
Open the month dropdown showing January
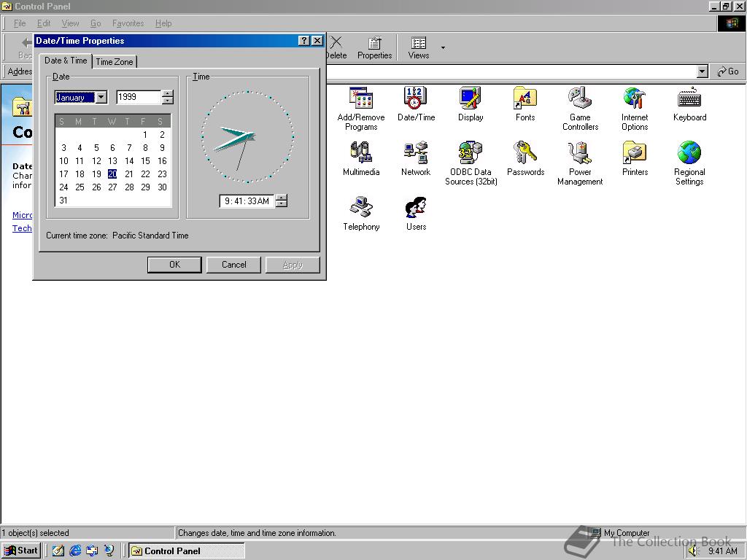point(101,97)
